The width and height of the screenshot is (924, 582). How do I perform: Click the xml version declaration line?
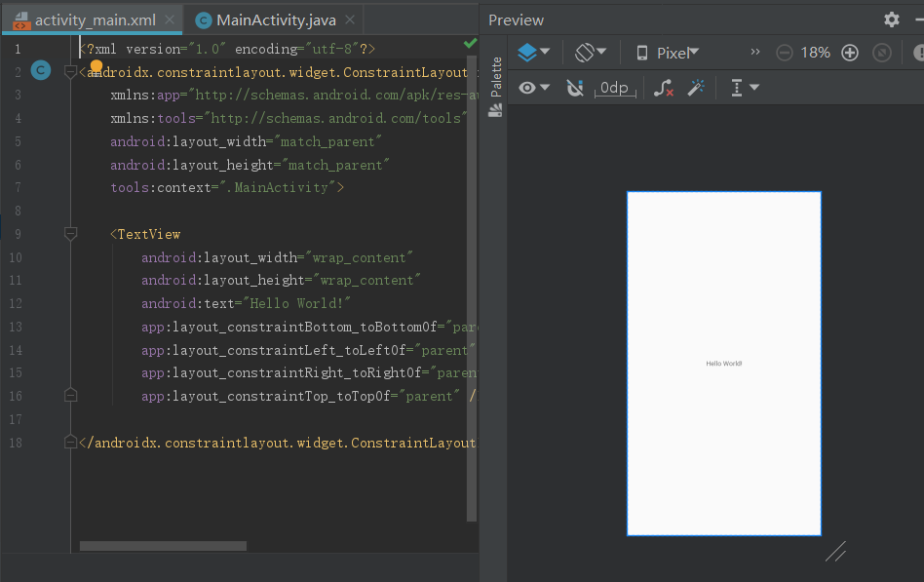pos(227,49)
